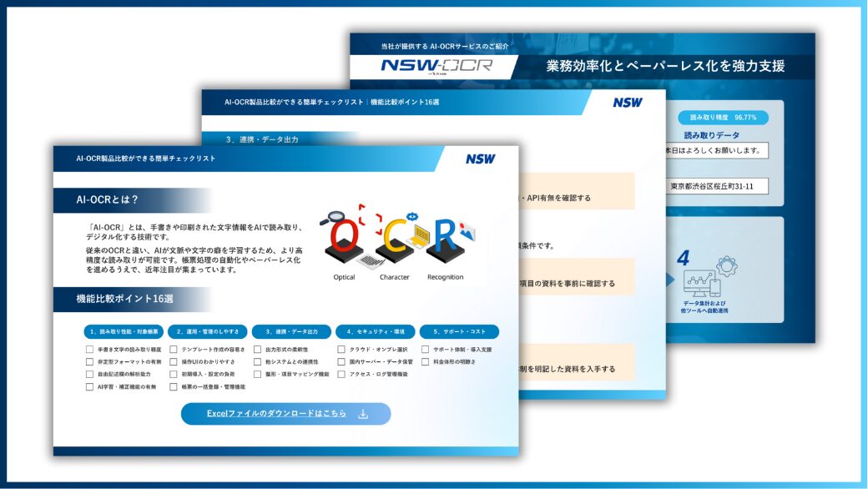Check the 手書き文字の読み取り精度 box

click(89, 350)
